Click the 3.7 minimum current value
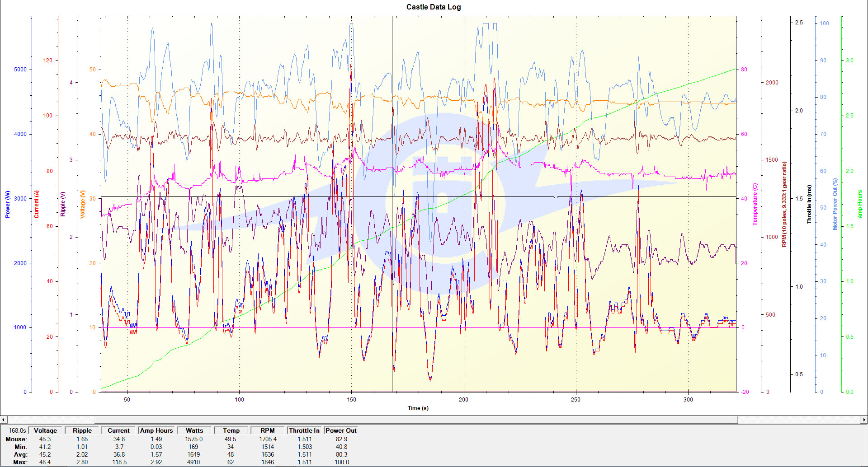Screen dimensions: 868x467 (x=119, y=447)
